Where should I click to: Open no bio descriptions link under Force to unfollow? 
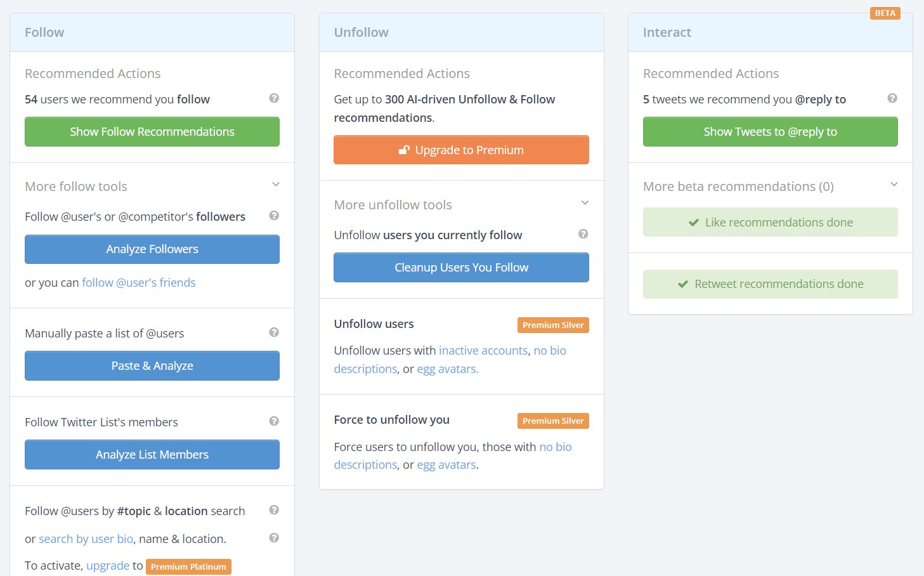(556, 447)
